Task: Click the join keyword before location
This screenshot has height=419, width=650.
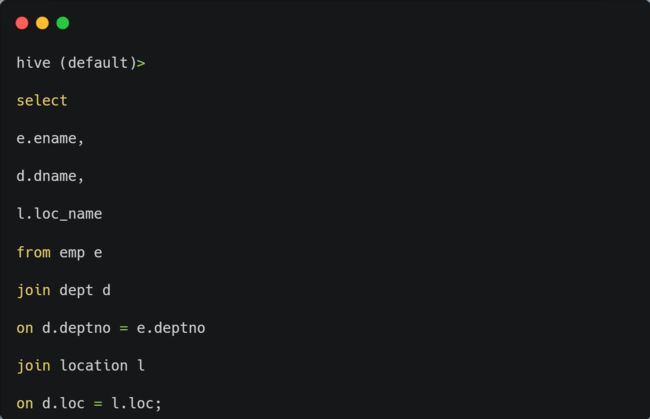Action: tap(34, 366)
